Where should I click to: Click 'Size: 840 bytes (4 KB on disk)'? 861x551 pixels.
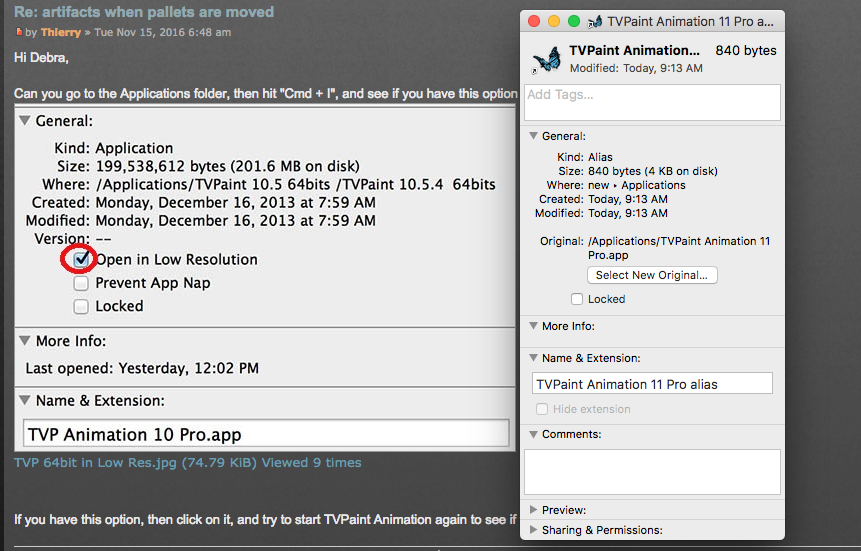click(x=638, y=171)
